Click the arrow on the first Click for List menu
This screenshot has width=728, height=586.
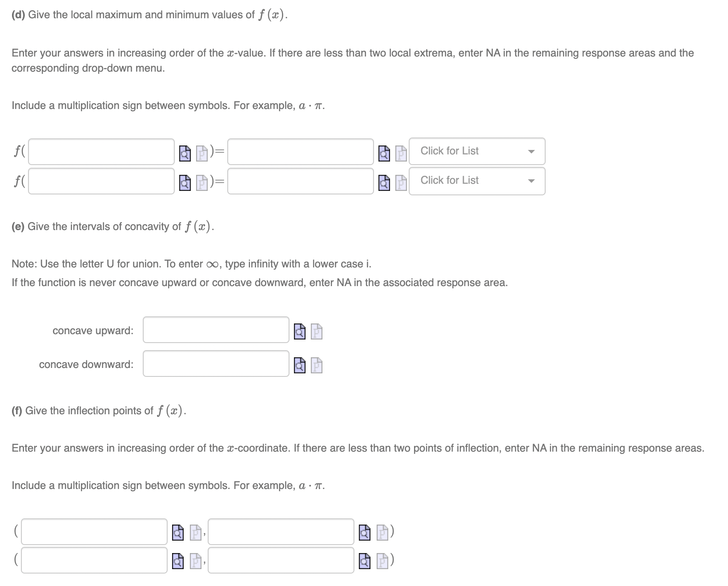pos(532,151)
